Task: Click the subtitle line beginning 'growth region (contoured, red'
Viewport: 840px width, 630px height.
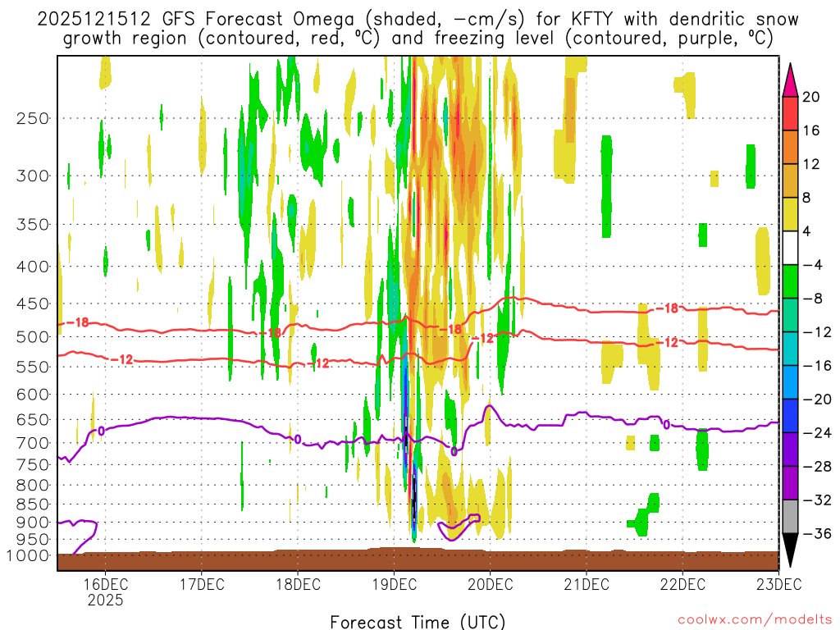Action: (x=418, y=39)
